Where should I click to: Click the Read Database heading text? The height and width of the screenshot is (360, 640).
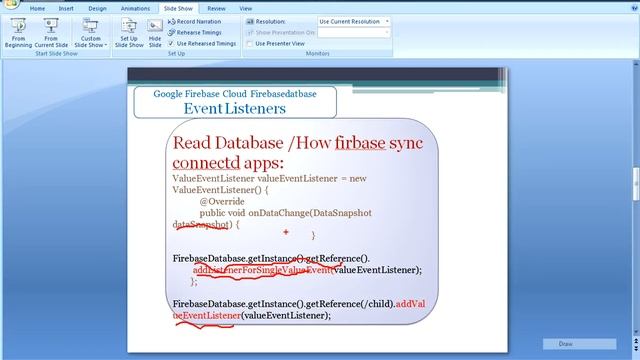[x=228, y=143]
